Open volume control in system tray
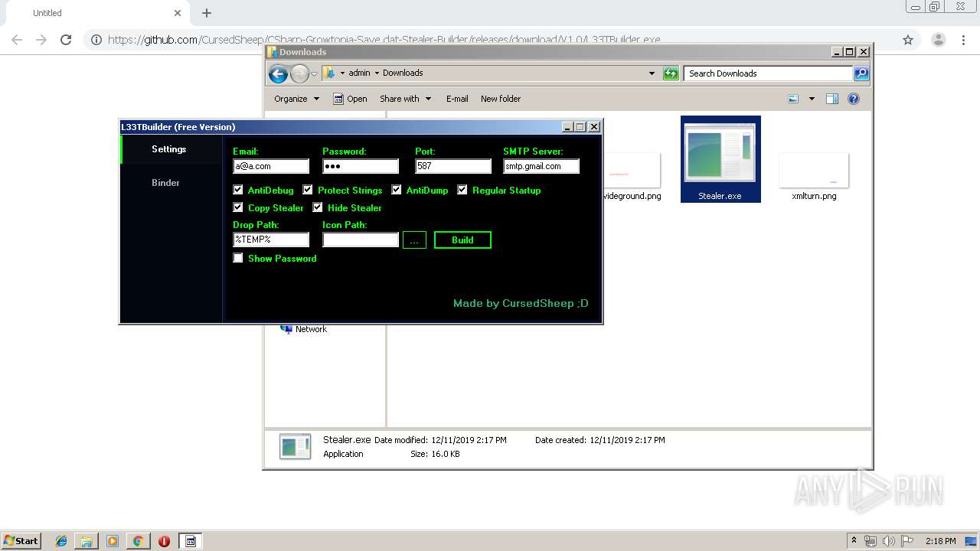This screenshot has height=551, width=980. pos(888,541)
